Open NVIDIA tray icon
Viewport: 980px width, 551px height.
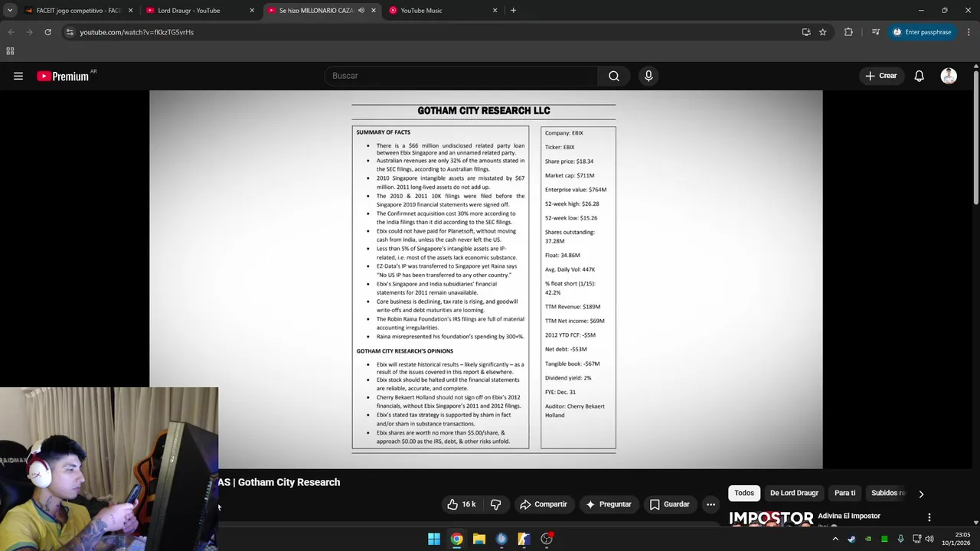[x=868, y=539]
